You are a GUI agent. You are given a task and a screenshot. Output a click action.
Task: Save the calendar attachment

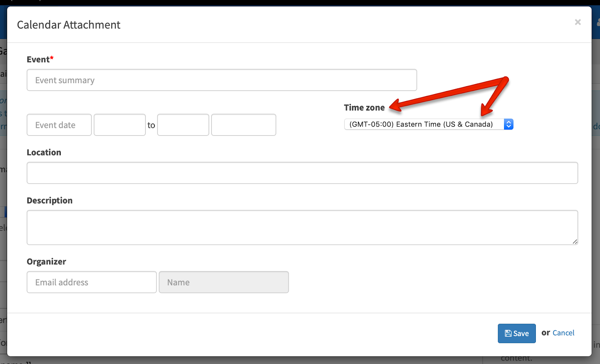516,333
